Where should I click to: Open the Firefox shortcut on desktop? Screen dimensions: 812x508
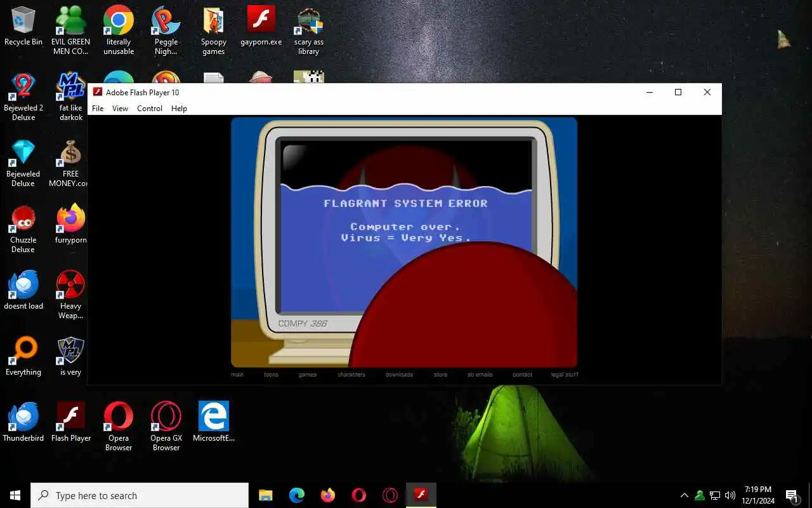(71, 224)
